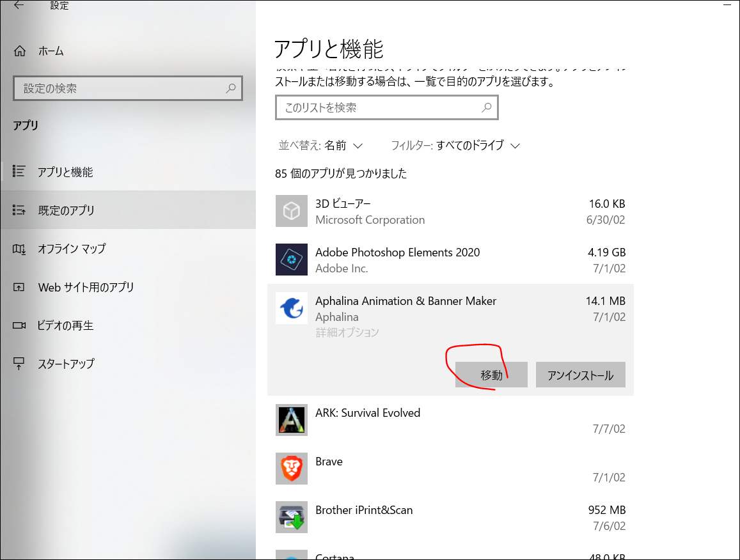The image size is (740, 560).
Task: Open the フィルター: すべてのドライブ dropdown
Action: tap(455, 145)
